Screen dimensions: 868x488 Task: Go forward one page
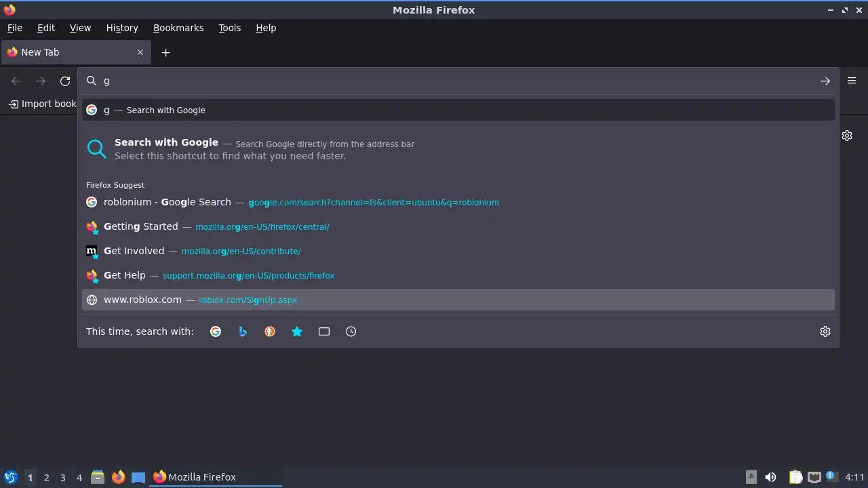41,81
